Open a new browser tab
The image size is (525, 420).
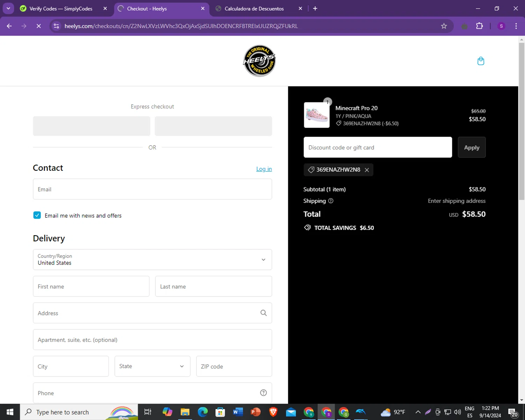tap(315, 8)
